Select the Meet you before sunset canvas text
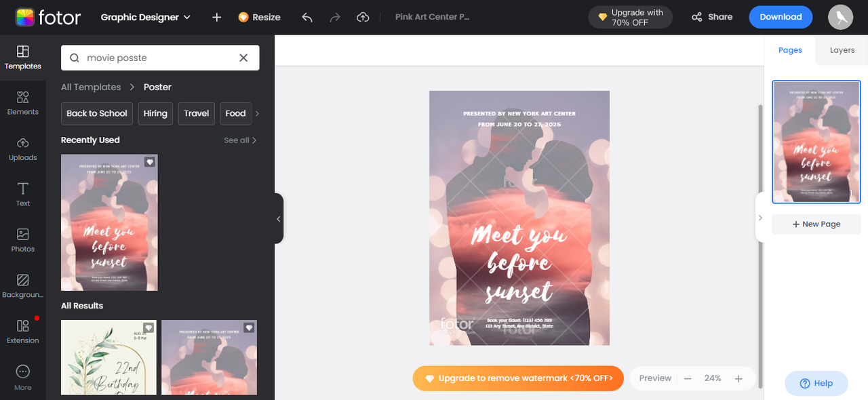This screenshot has height=400, width=868. tap(519, 263)
